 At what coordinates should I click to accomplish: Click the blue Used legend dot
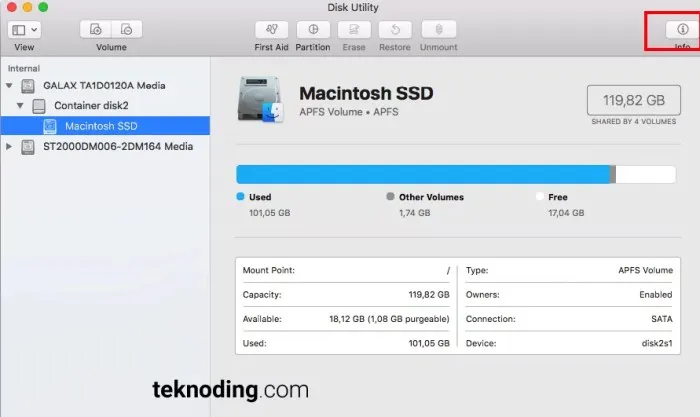[x=240, y=196]
